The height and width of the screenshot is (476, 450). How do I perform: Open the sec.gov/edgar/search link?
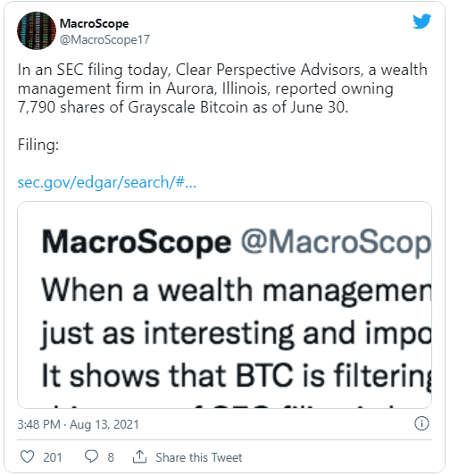tap(107, 182)
